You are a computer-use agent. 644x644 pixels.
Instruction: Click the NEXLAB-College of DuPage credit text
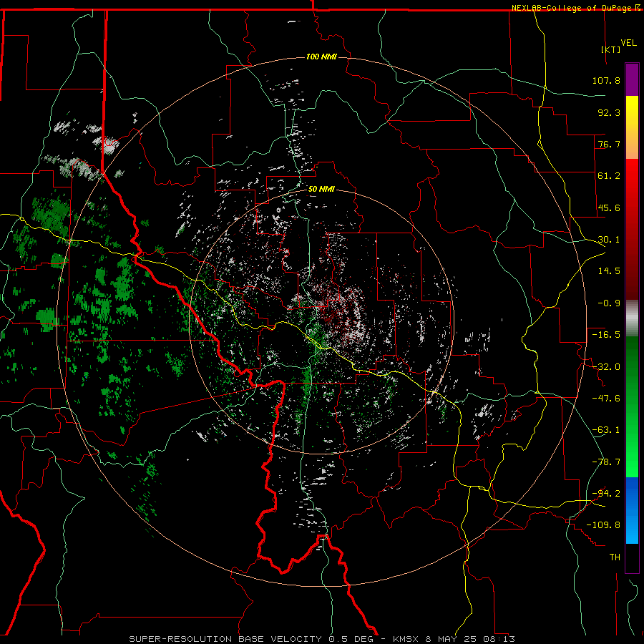point(572,8)
